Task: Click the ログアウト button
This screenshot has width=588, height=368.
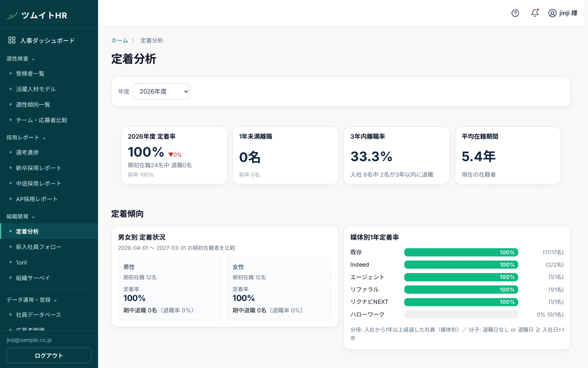Action: [49, 355]
